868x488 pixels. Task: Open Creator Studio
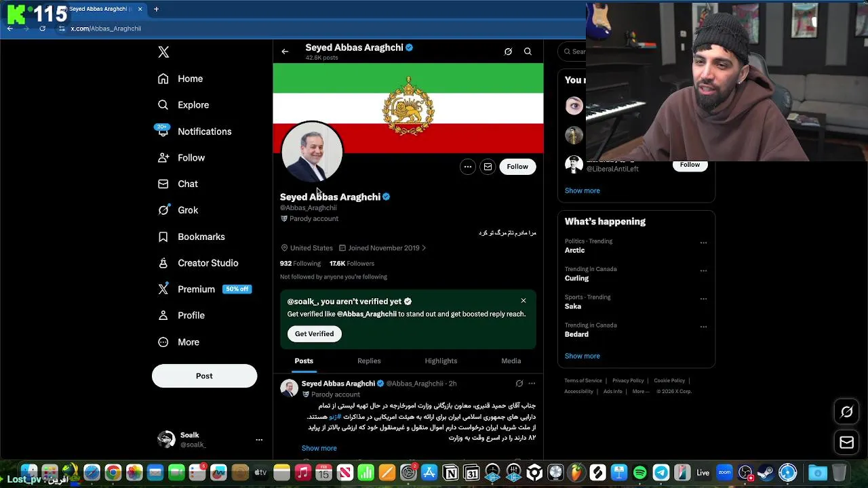point(198,263)
